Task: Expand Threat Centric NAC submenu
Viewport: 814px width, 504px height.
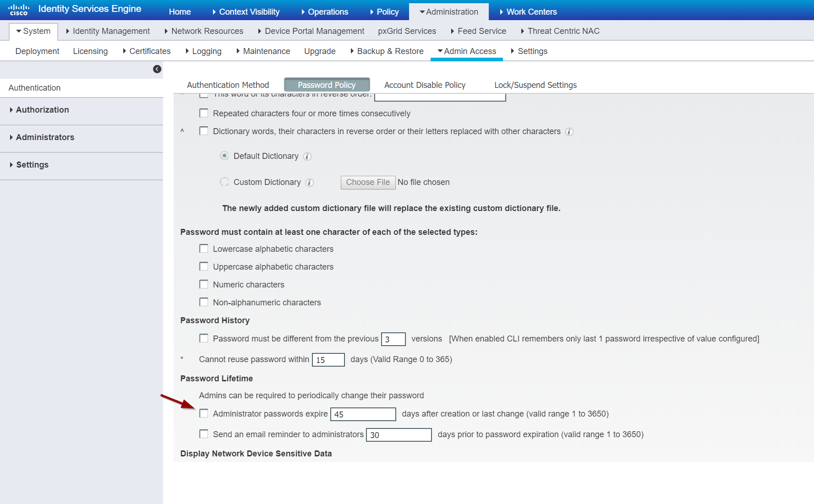Action: click(x=560, y=31)
